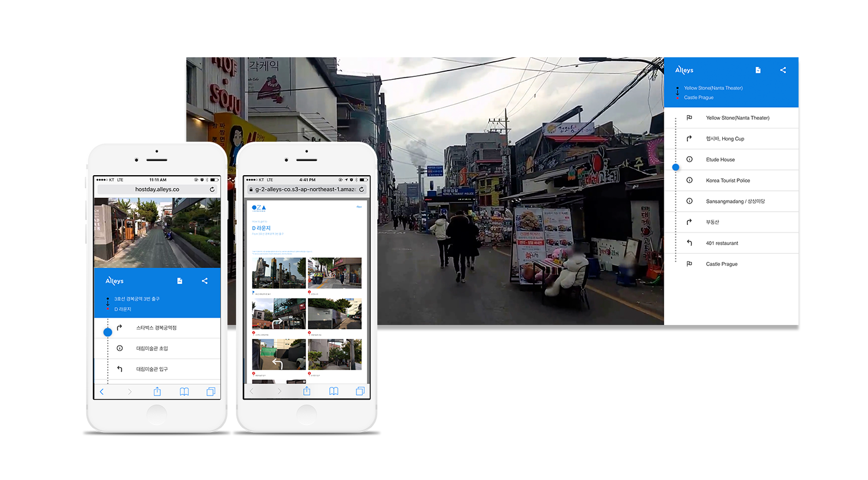This screenshot has height=480, width=868.
Task: Click the blue progress knob in left phone timeline
Action: (108, 332)
